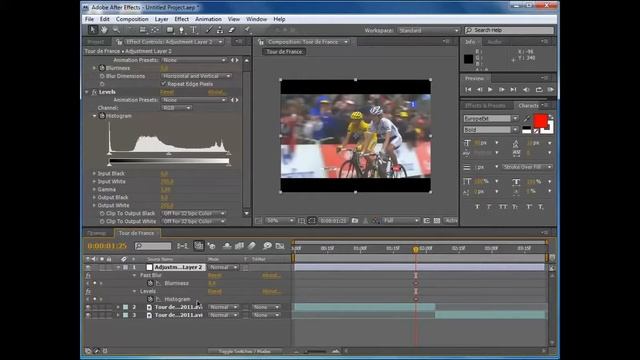The width and height of the screenshot is (640, 360).
Task: Jump to first frame in the Preview panel
Action: pos(468,89)
